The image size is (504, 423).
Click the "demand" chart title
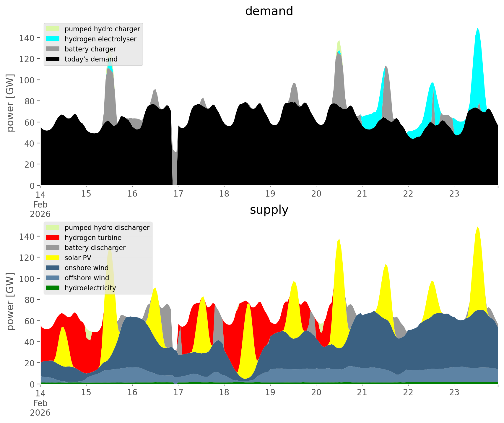point(269,11)
